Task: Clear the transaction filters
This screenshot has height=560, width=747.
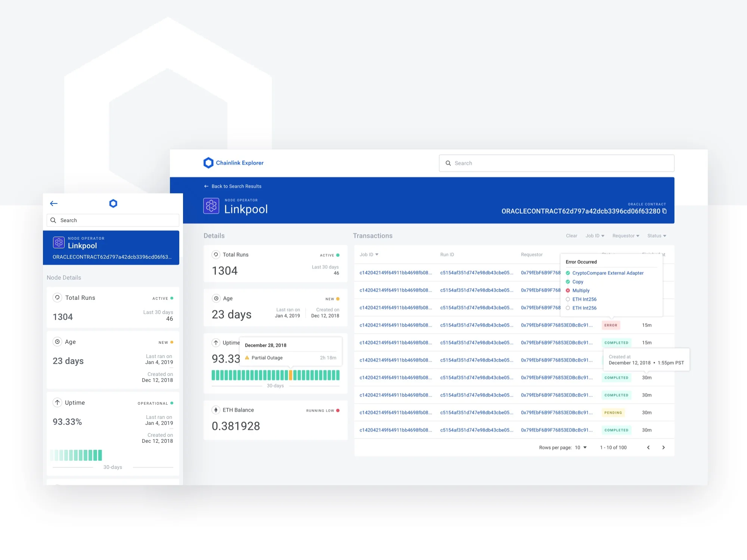Action: (571, 236)
